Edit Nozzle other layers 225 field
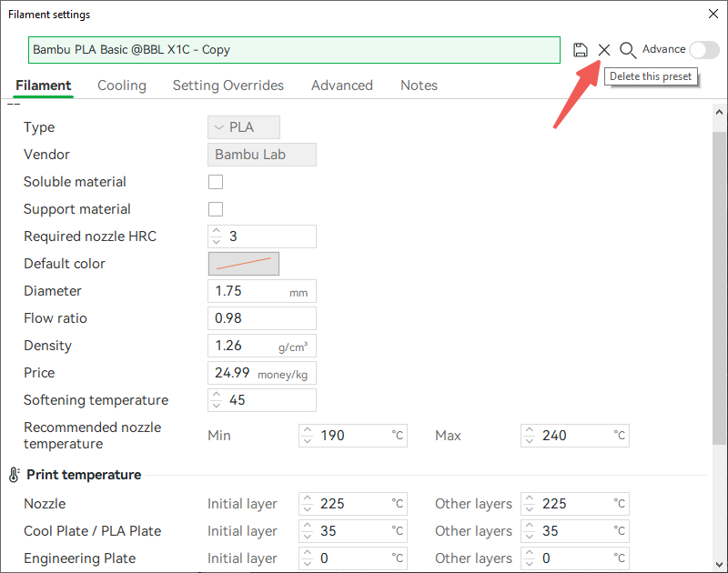The height and width of the screenshot is (573, 728). pyautogui.click(x=575, y=504)
